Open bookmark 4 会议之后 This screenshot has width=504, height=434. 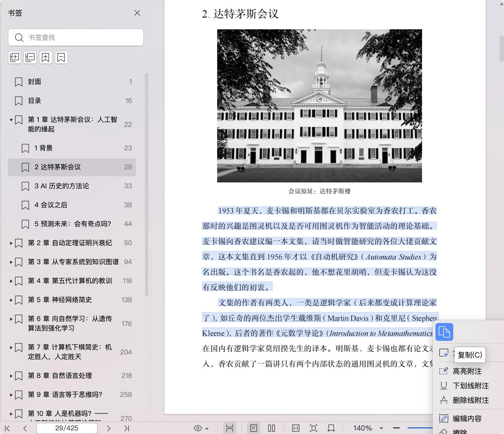point(72,205)
